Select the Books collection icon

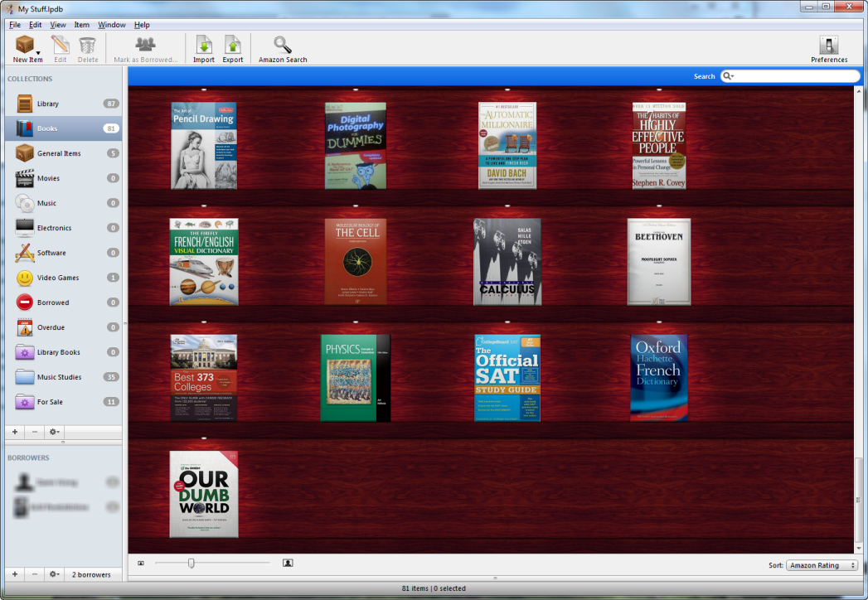pos(24,128)
